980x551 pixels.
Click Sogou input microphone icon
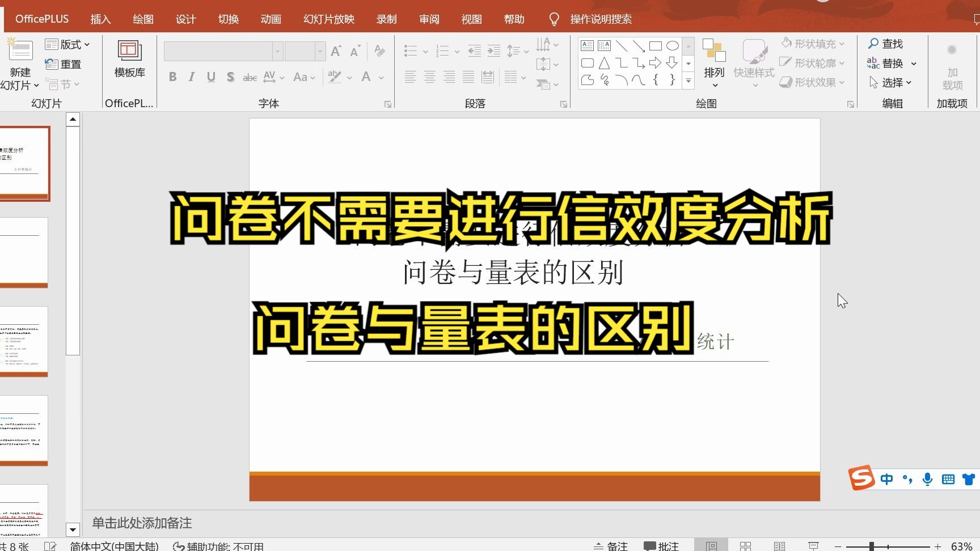click(x=927, y=480)
